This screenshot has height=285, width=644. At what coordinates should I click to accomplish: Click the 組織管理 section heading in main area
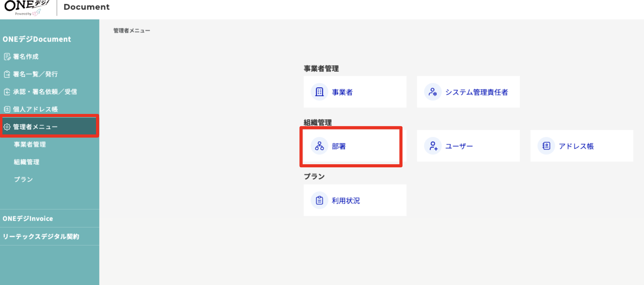(x=318, y=123)
